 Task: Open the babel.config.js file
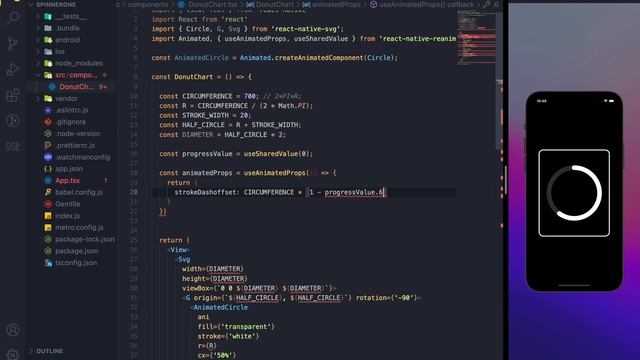coord(79,192)
